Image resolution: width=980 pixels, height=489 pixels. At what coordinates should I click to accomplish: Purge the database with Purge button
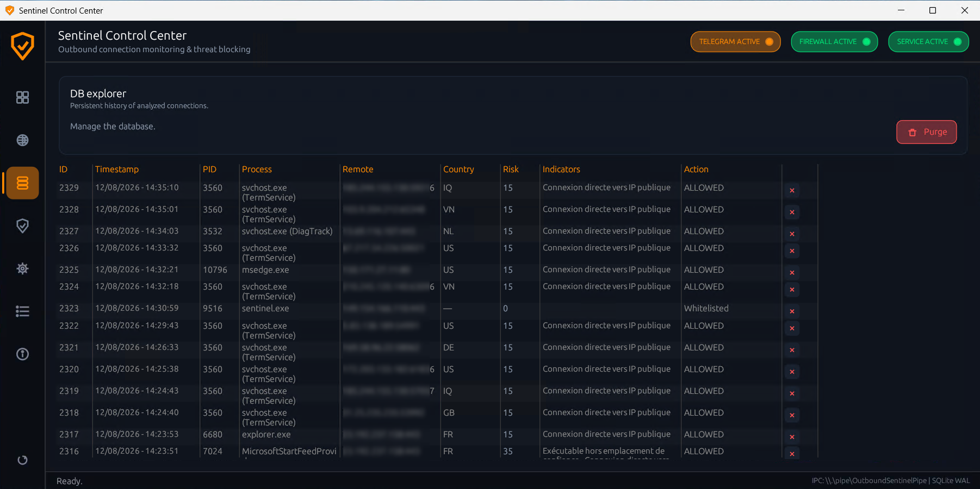point(926,132)
